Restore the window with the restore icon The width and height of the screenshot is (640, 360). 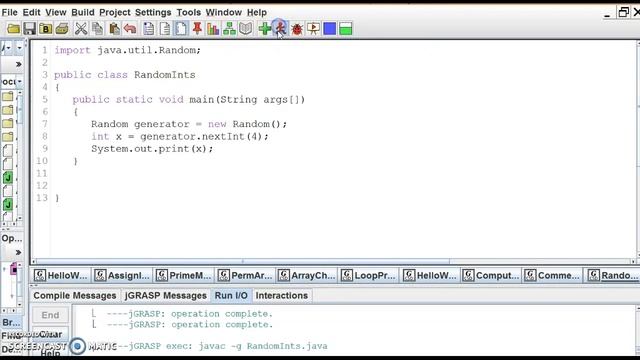pos(623,12)
